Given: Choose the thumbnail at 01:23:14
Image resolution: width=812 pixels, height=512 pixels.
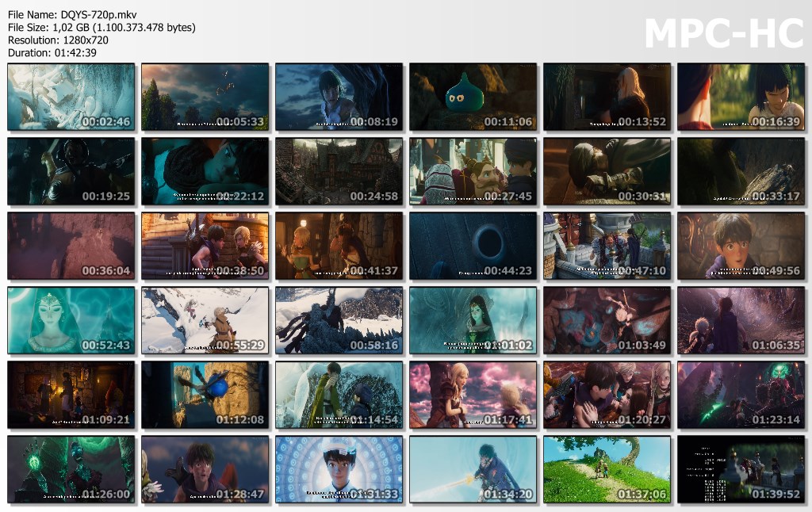Looking at the screenshot, I should 741,395.
